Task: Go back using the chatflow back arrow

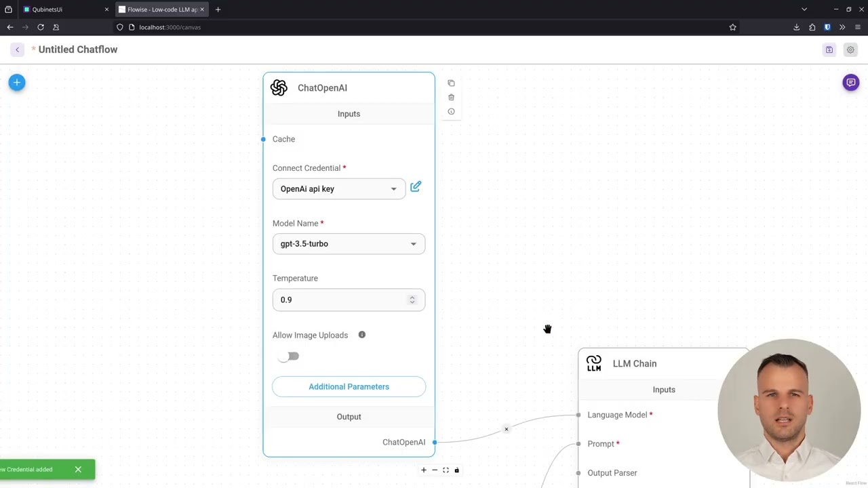Action: 18,49
